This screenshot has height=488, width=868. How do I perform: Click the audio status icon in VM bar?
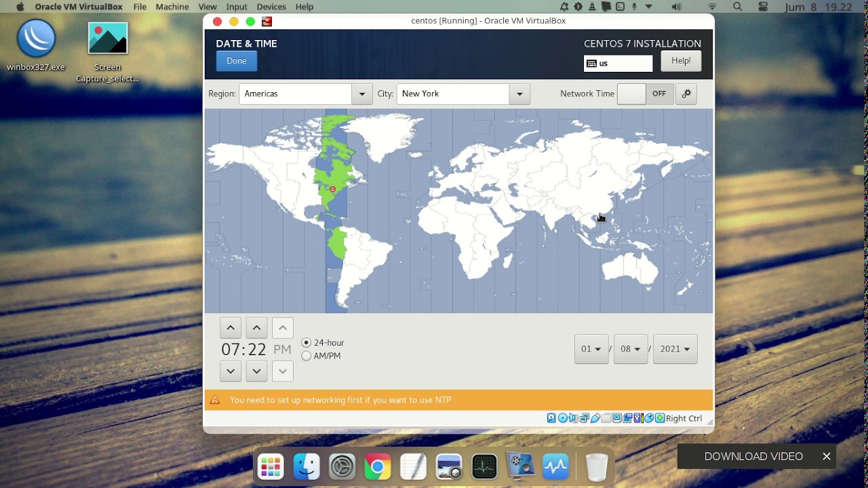(x=574, y=418)
